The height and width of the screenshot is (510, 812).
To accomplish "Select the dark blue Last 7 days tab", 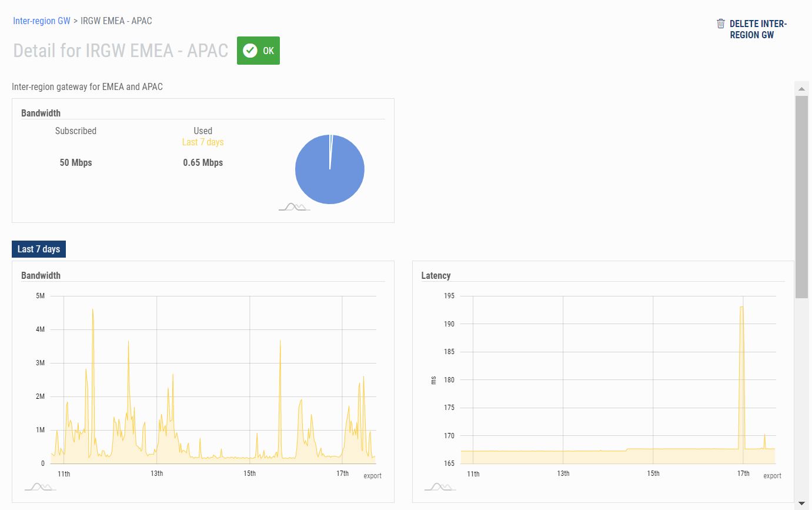I will 39,249.
